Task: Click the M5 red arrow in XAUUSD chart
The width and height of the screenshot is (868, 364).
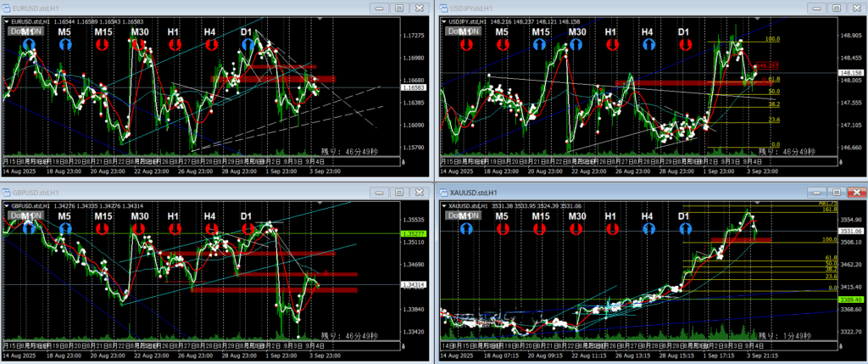Action: point(502,228)
